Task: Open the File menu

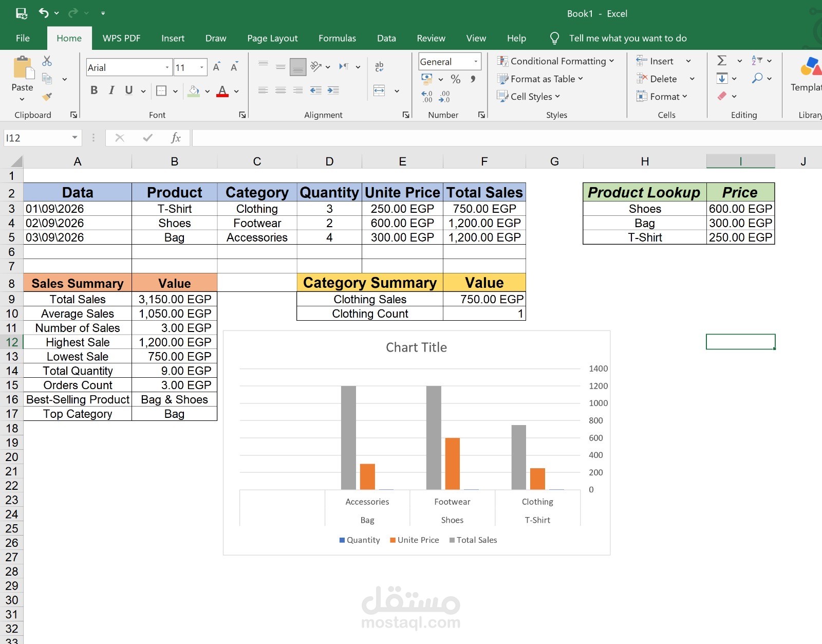Action: click(23, 38)
